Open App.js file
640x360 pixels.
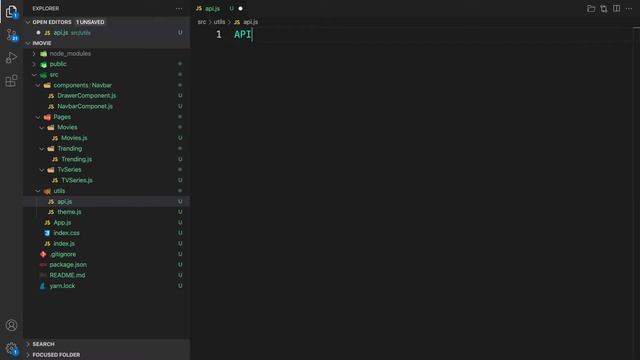(x=62, y=222)
